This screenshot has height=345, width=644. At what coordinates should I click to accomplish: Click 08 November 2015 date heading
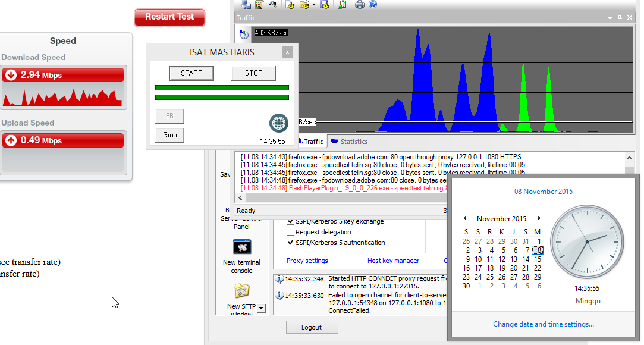click(x=544, y=192)
